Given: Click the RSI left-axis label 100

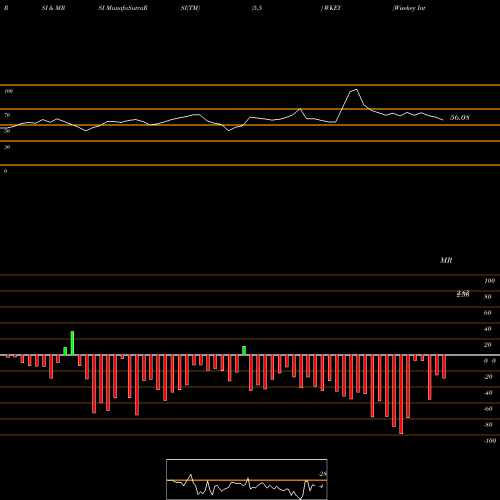Looking at the screenshot, I should (x=8, y=91).
